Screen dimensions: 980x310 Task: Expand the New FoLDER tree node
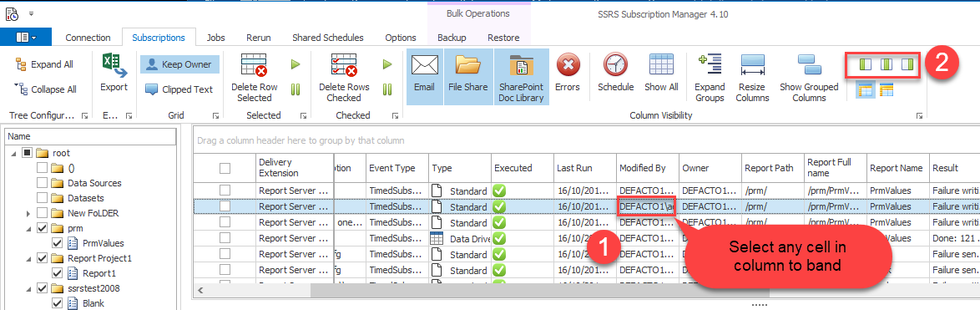coord(28,214)
